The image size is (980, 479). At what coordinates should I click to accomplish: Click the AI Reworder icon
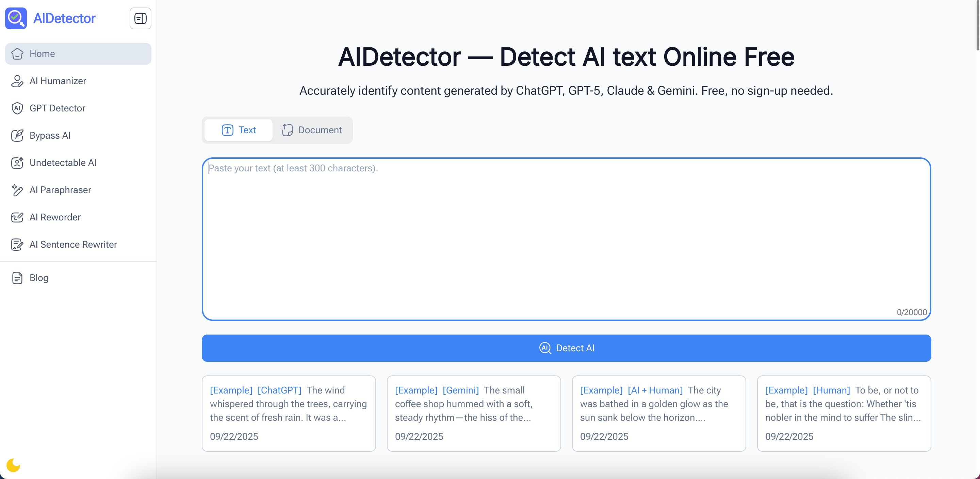click(17, 217)
